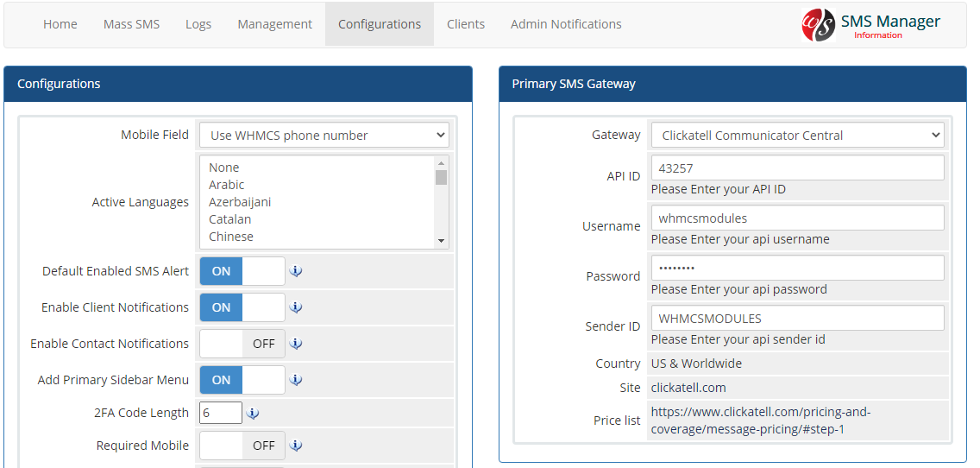Click info icon beside Add Primary Sidebar Menu
This screenshot has width=980, height=468.
296,381
